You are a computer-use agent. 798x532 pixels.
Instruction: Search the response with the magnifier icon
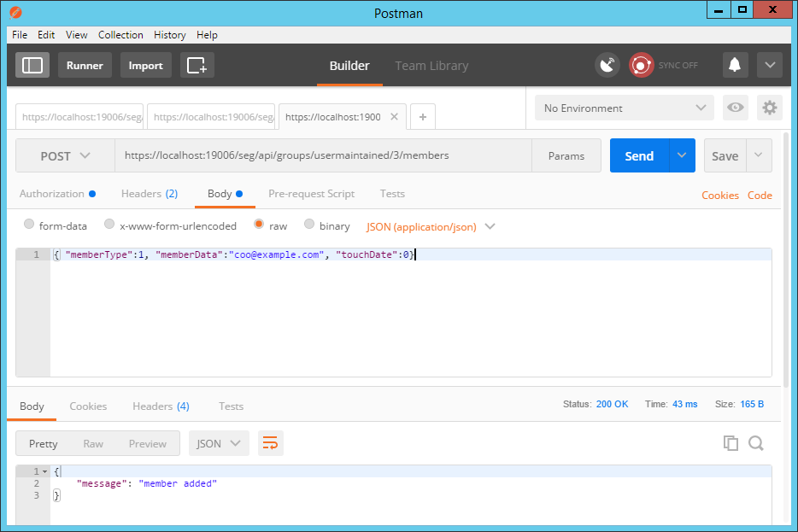(756, 443)
